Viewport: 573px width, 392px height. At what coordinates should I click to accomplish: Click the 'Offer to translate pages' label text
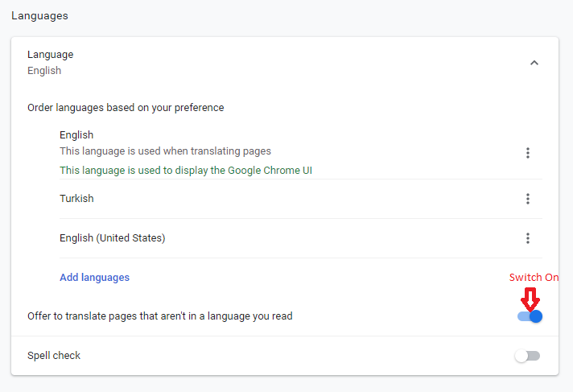pyautogui.click(x=160, y=316)
